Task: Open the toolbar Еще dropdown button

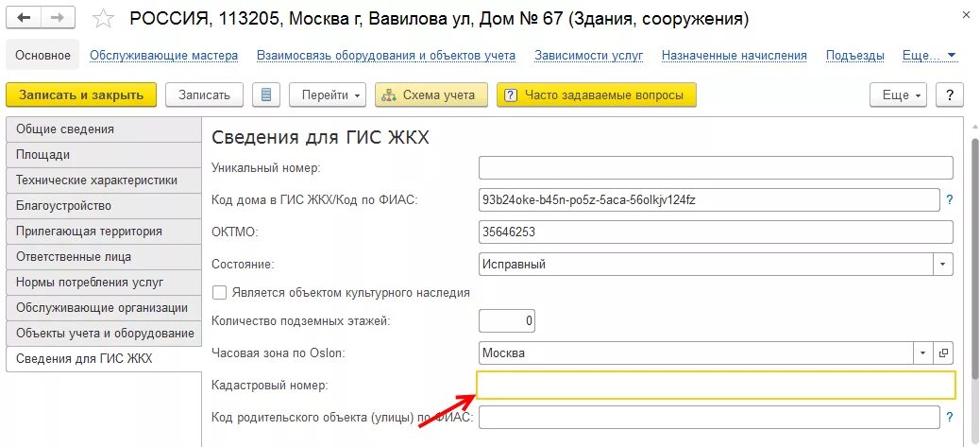Action: pyautogui.click(x=901, y=95)
